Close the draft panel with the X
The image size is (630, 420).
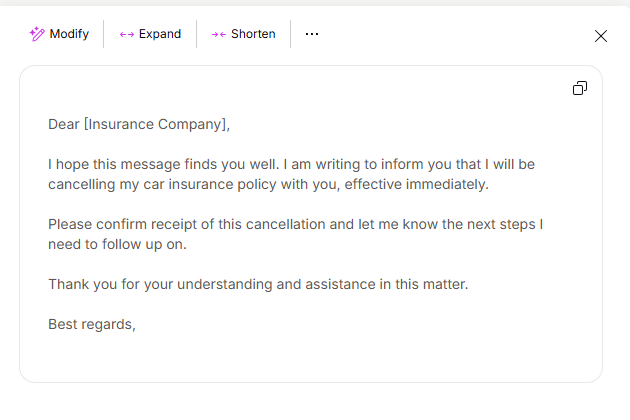[x=601, y=36]
